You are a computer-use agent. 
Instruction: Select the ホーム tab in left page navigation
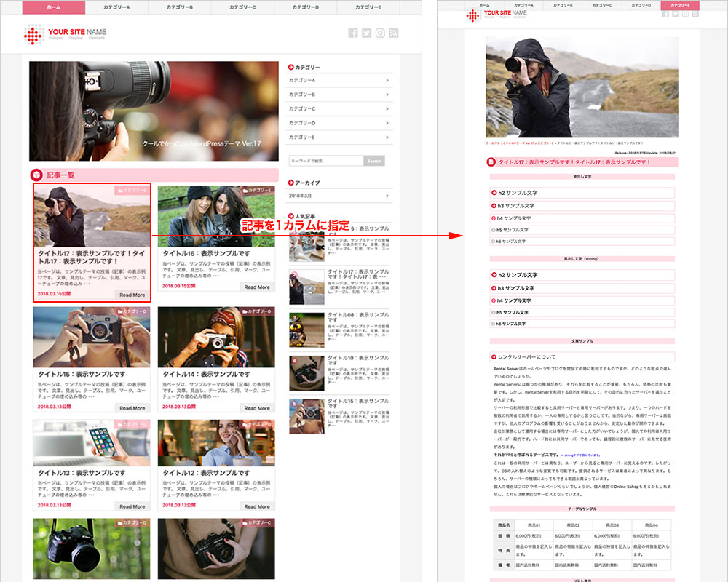pyautogui.click(x=54, y=7)
